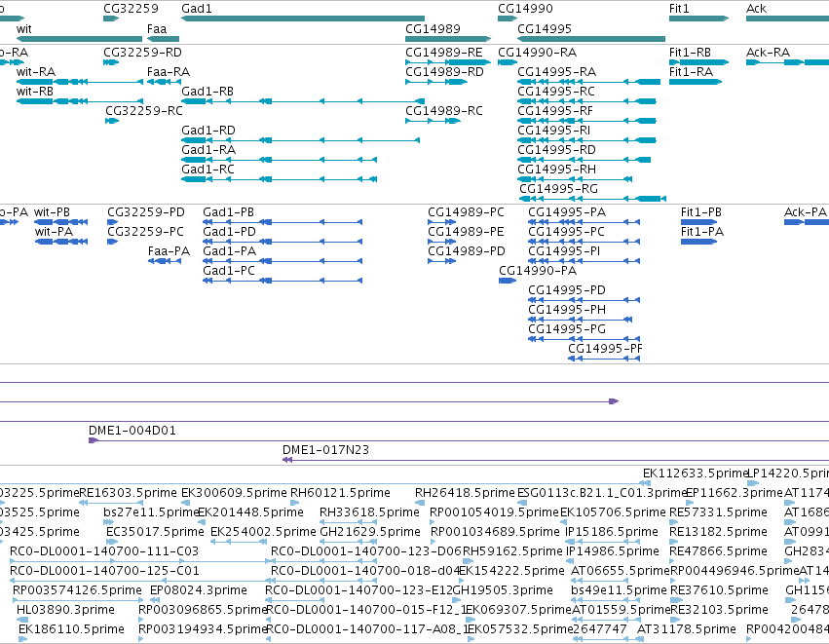Select transcript CG32259-RD
This screenshot has height=644, width=829.
(111, 62)
